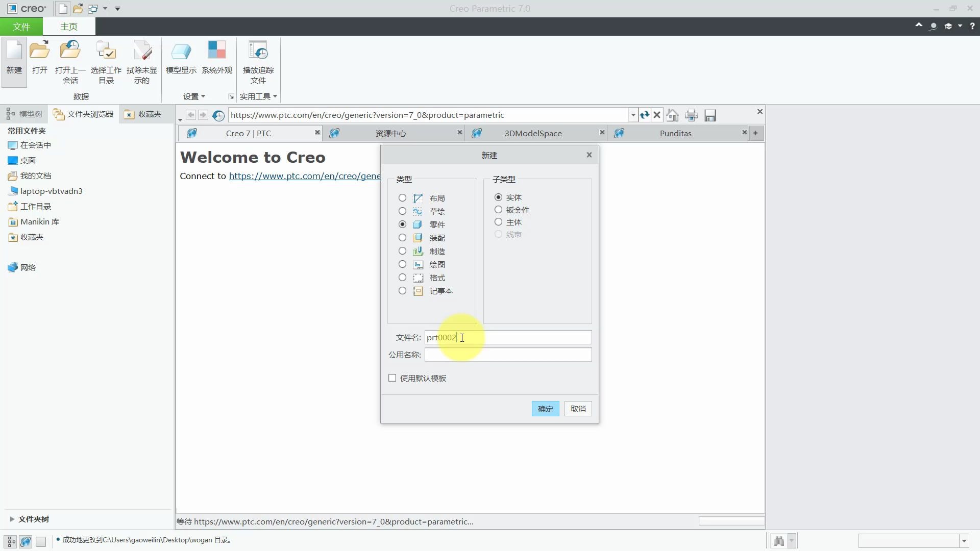This screenshot has width=980, height=551.
Task: Expand the 设置 group dropdown
Action: point(194,96)
